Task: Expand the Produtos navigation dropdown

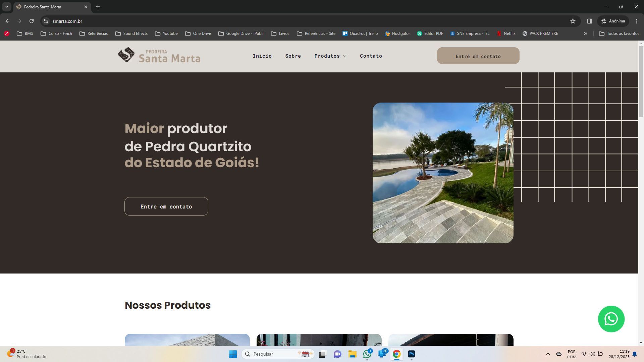Action: pyautogui.click(x=330, y=56)
